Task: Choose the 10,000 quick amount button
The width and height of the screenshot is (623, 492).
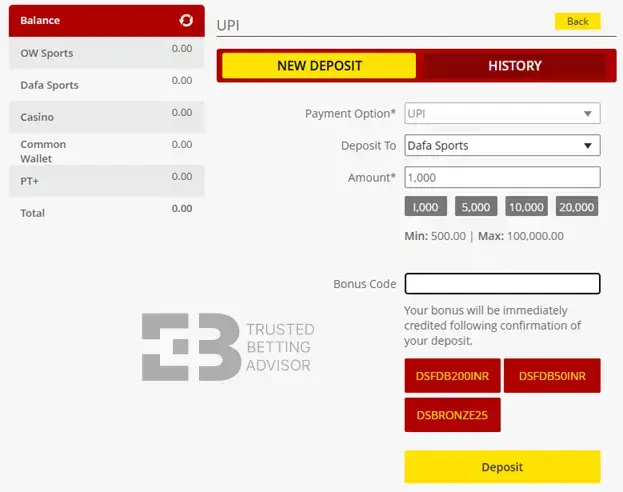Action: (526, 207)
